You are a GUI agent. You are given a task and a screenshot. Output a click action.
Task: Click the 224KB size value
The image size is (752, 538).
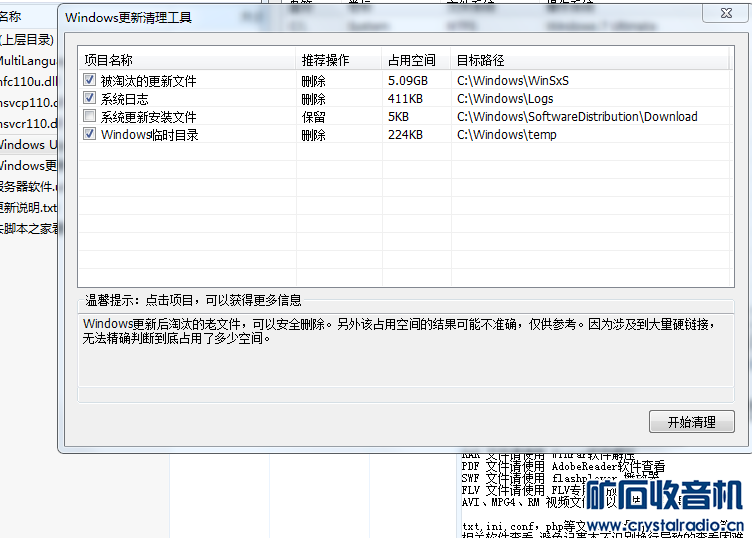coord(405,135)
